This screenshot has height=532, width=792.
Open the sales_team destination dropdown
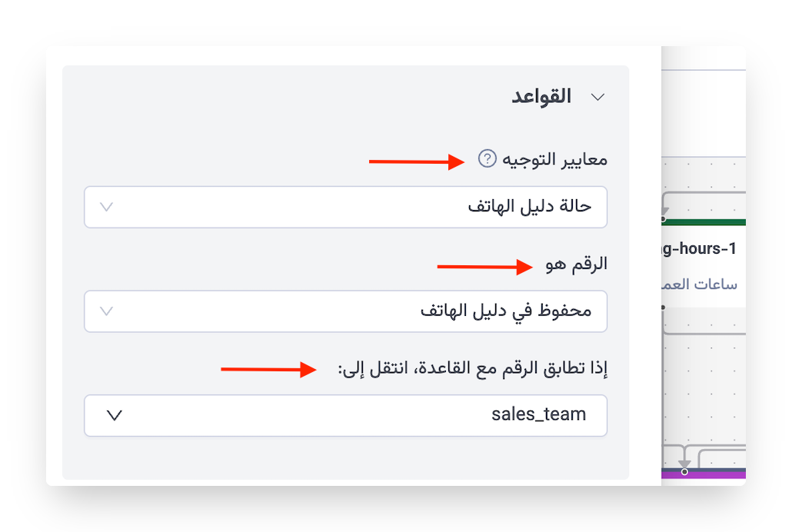pos(345,415)
